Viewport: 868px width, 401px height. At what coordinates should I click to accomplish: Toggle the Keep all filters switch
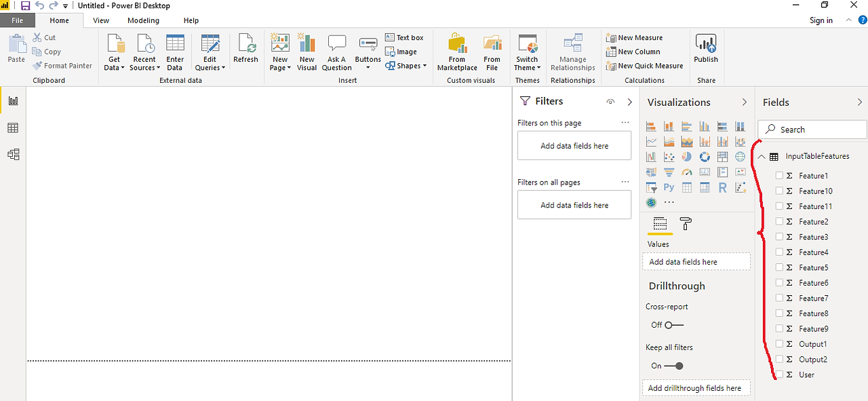[x=674, y=366]
